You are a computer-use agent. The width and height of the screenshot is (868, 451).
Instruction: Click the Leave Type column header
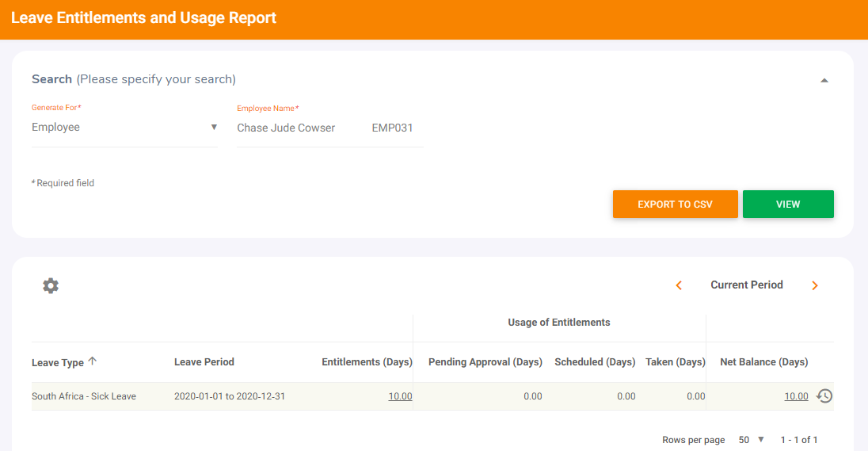pyautogui.click(x=58, y=362)
